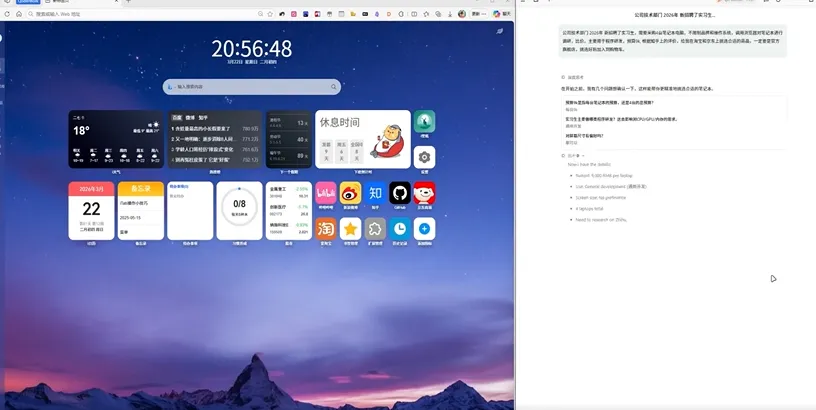Open the calendar widget showing 22
The image size is (816, 410).
[91, 211]
